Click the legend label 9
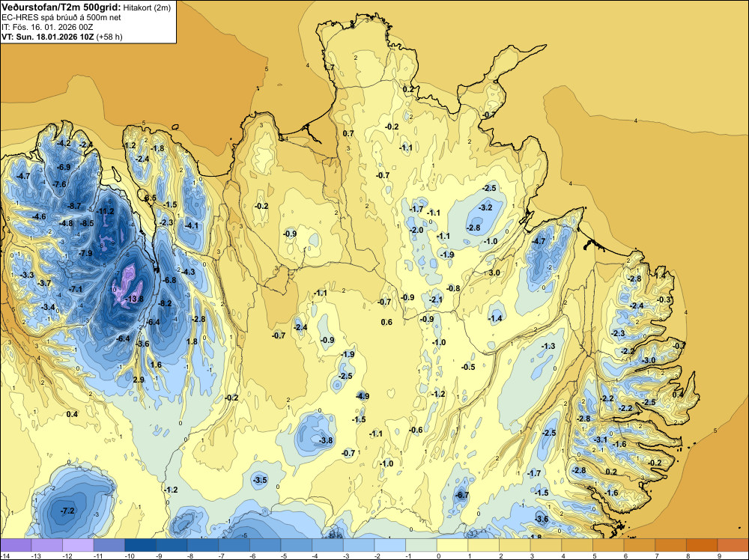 pos(719,556)
